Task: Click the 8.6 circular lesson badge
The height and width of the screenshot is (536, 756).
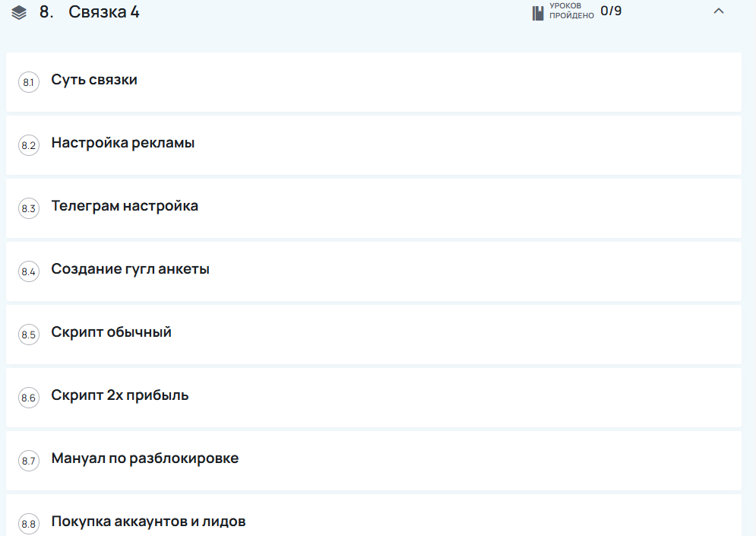Action: click(28, 398)
